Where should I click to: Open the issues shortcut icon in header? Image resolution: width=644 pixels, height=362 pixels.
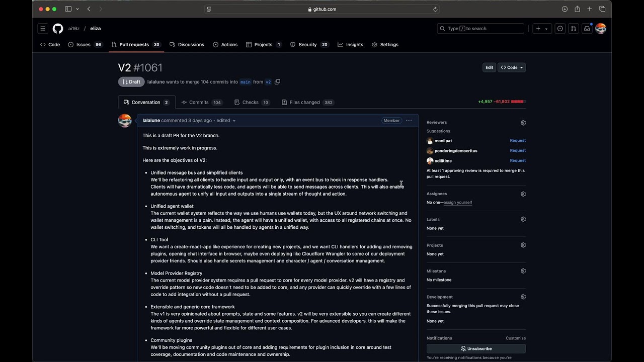click(560, 29)
